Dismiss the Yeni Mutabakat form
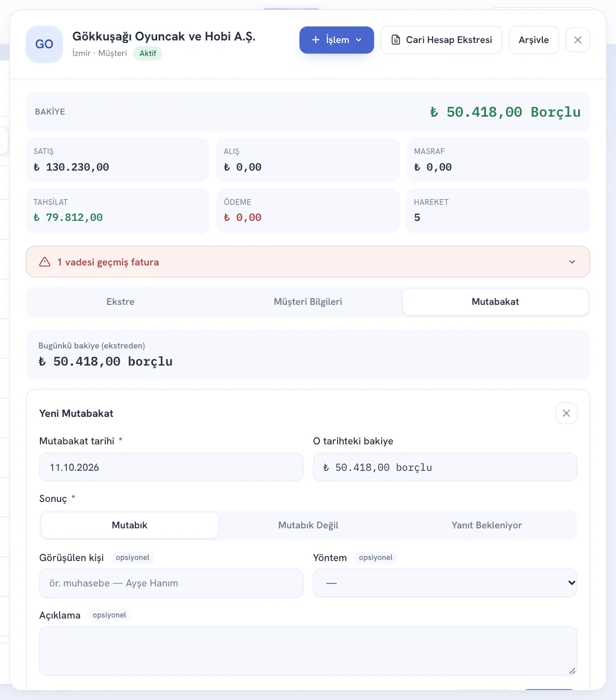 (566, 413)
